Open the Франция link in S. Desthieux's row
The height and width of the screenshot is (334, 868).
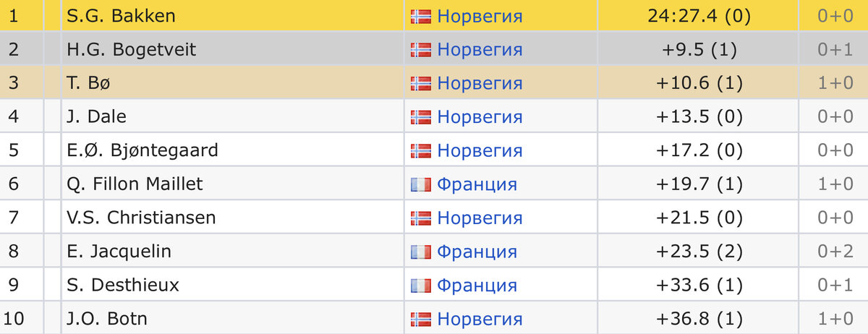point(477,285)
